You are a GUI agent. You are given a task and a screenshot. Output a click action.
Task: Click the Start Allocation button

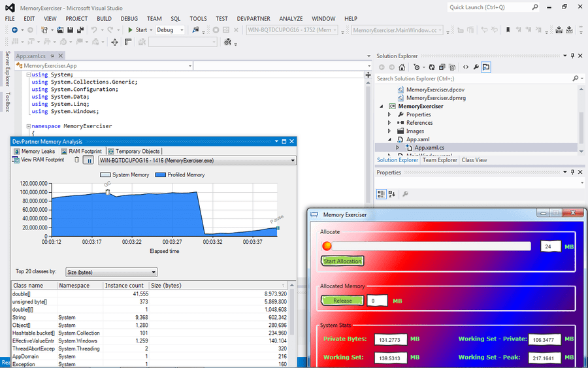coord(342,261)
